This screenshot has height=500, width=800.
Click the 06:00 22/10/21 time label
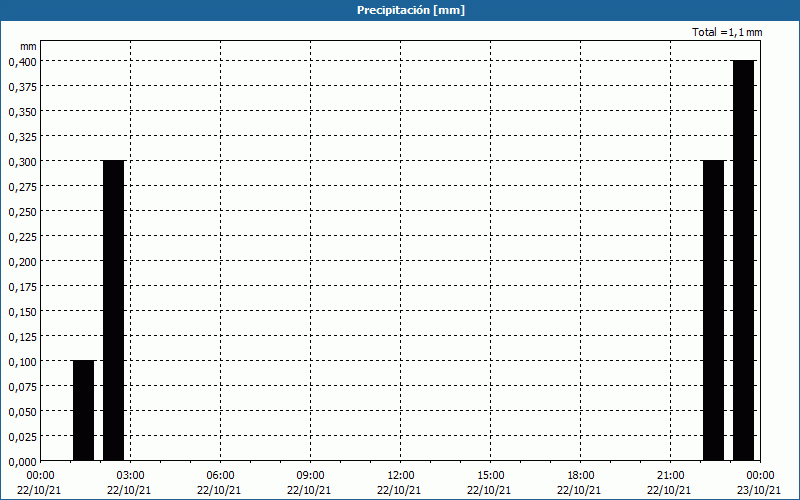click(219, 483)
